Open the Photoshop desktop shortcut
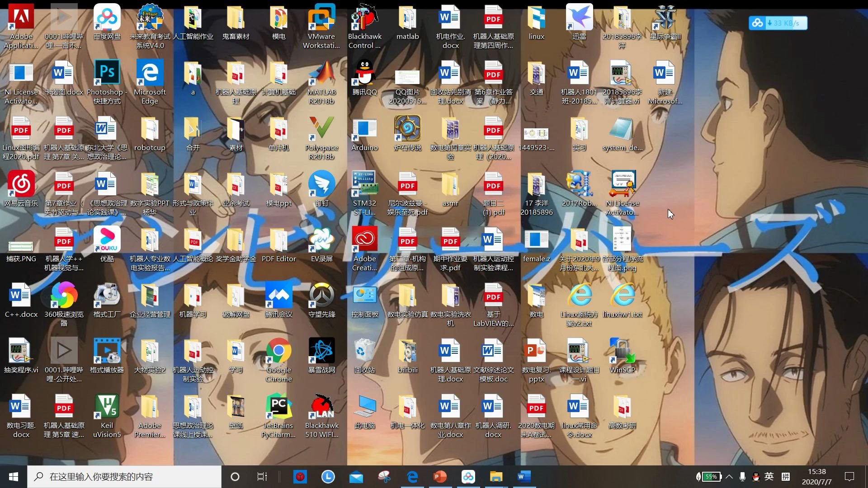This screenshot has width=868, height=488. (107, 73)
